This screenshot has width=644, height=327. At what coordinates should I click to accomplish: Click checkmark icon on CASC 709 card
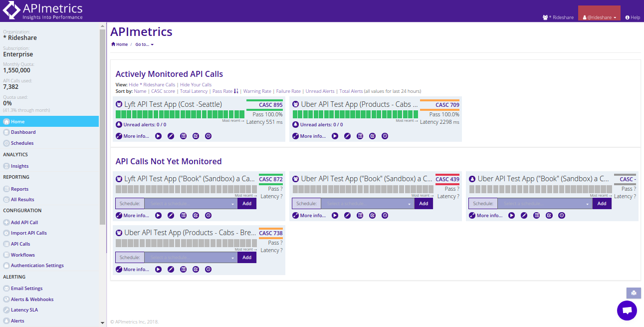(x=372, y=136)
